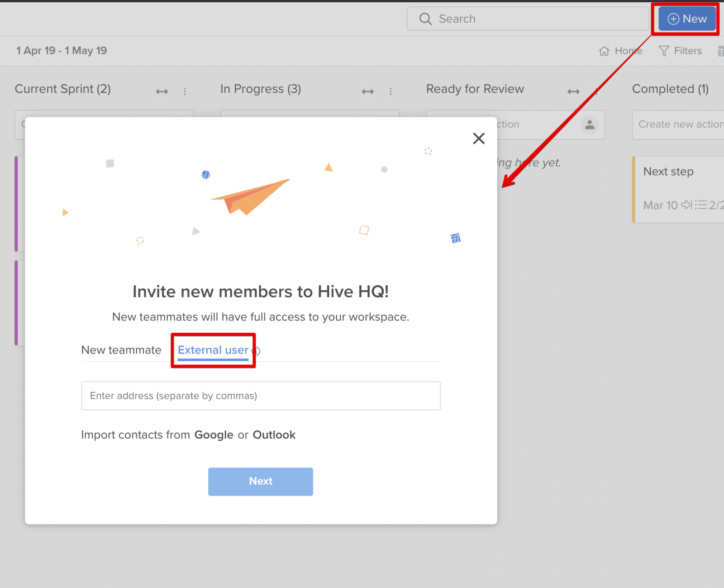Click the search magnifier icon
The width and height of the screenshot is (724, 588).
point(425,19)
